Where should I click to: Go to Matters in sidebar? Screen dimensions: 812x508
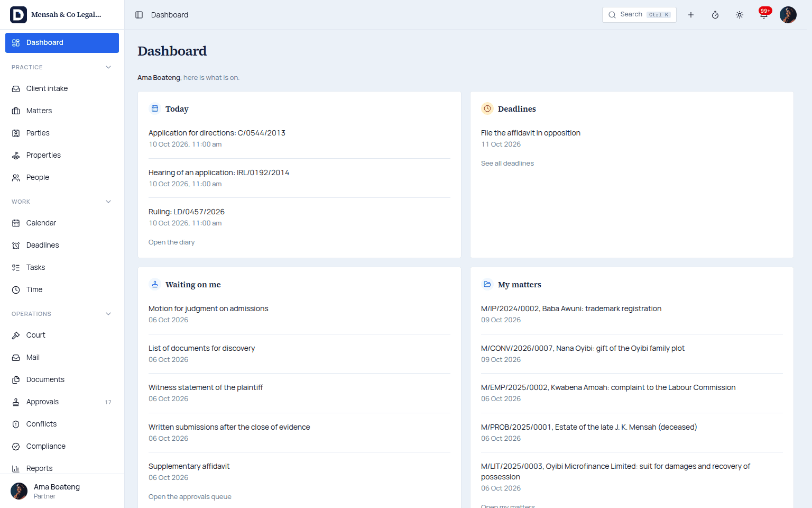point(62,111)
